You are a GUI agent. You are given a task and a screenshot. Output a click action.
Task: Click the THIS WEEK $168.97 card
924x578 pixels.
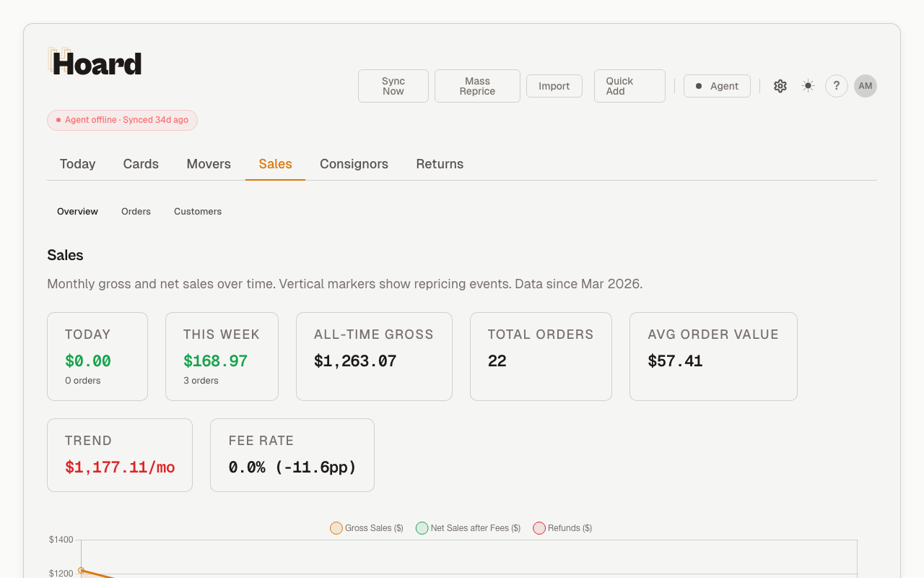point(222,356)
